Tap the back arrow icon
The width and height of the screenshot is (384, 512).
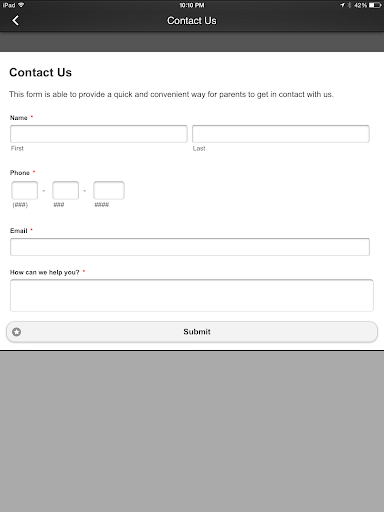pyautogui.click(x=15, y=20)
